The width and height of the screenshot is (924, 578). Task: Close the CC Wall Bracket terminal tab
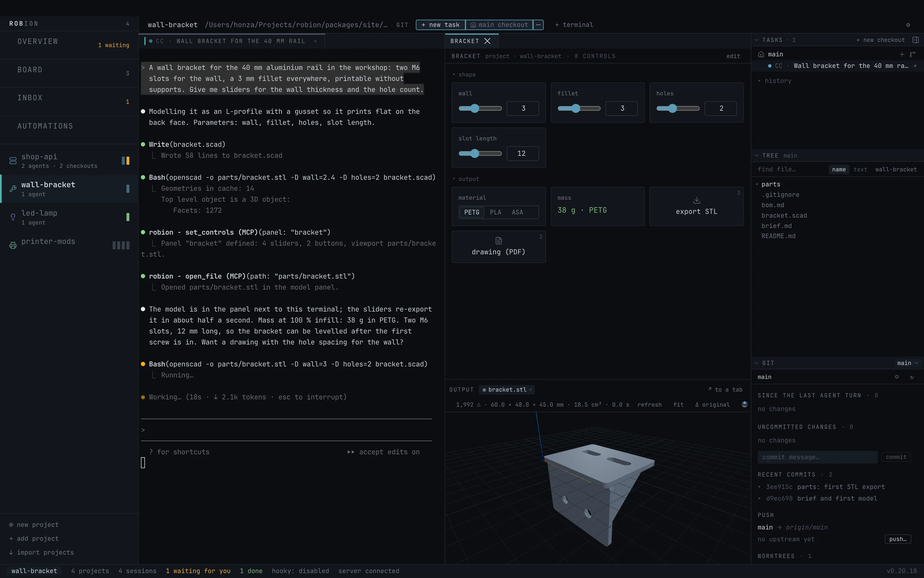click(315, 41)
